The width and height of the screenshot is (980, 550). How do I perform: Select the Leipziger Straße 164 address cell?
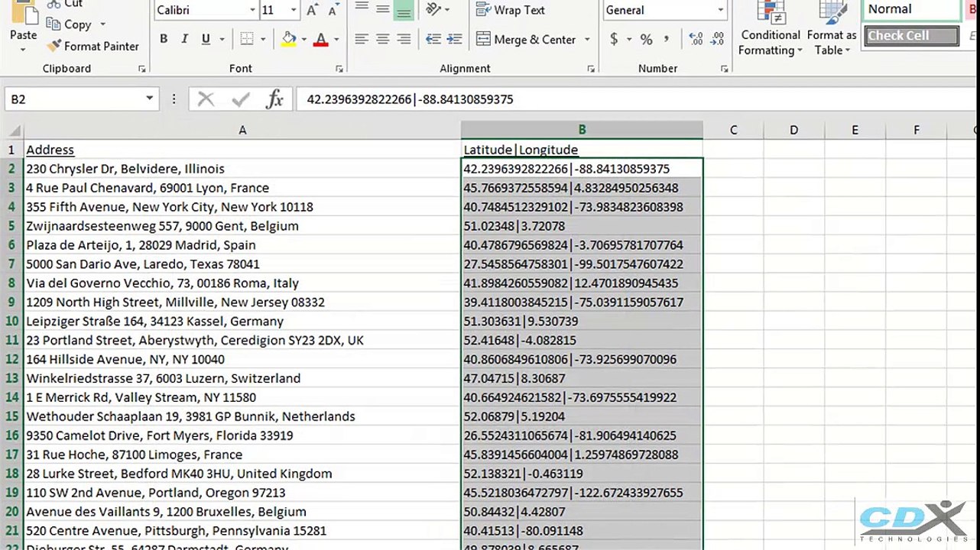tap(242, 322)
